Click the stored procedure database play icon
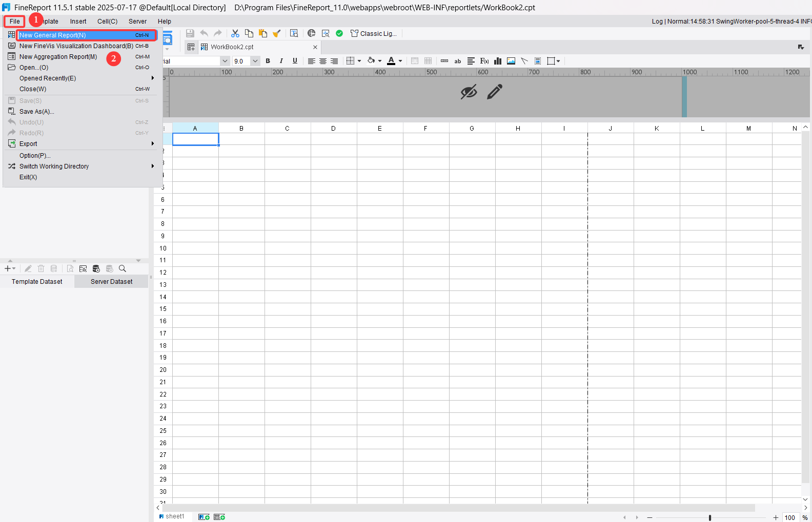Screen dimensions: 812x522 click(96, 268)
